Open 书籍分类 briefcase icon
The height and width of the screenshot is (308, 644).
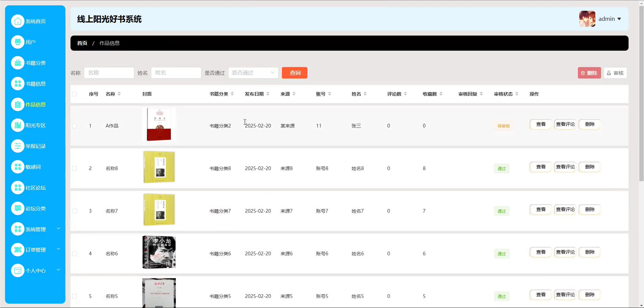click(18, 63)
